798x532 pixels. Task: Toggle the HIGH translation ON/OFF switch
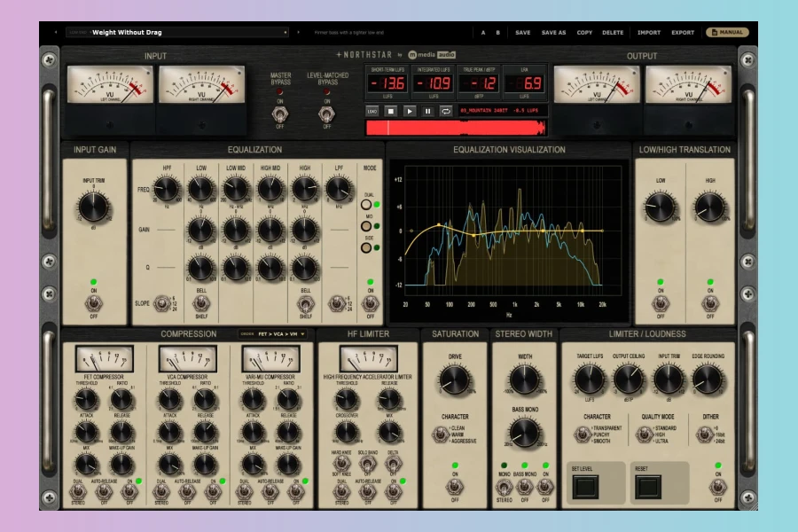pos(710,303)
